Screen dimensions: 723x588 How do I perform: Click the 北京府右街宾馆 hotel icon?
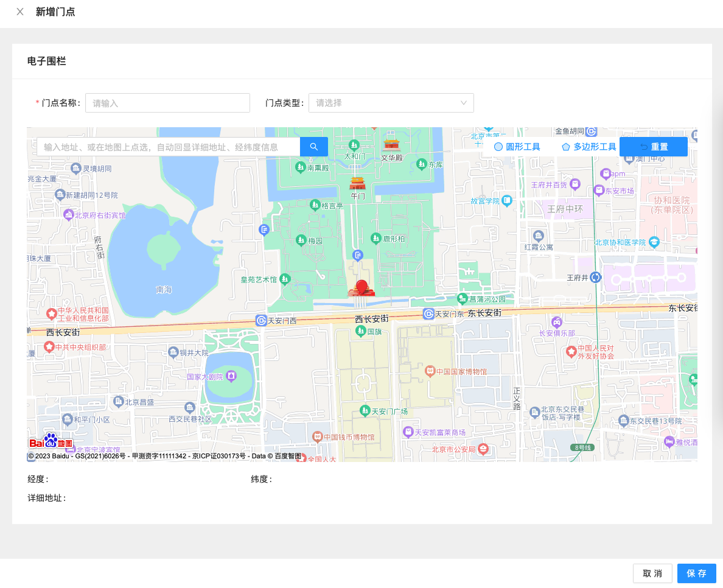coord(69,214)
